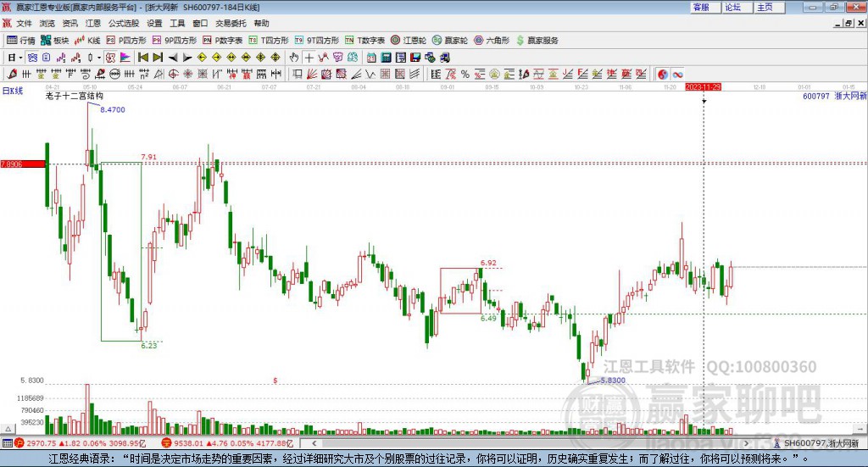Open the T四方形 time square
868x467 pixels.
269,41
